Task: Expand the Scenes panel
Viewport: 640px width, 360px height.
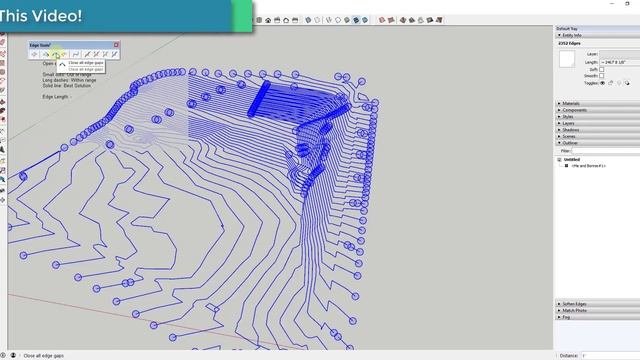Action: [597, 136]
